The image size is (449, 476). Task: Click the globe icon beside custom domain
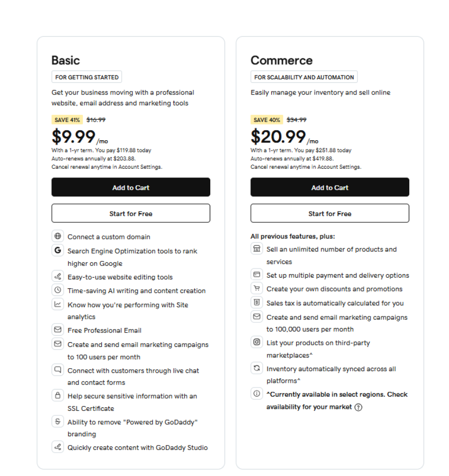(x=58, y=236)
